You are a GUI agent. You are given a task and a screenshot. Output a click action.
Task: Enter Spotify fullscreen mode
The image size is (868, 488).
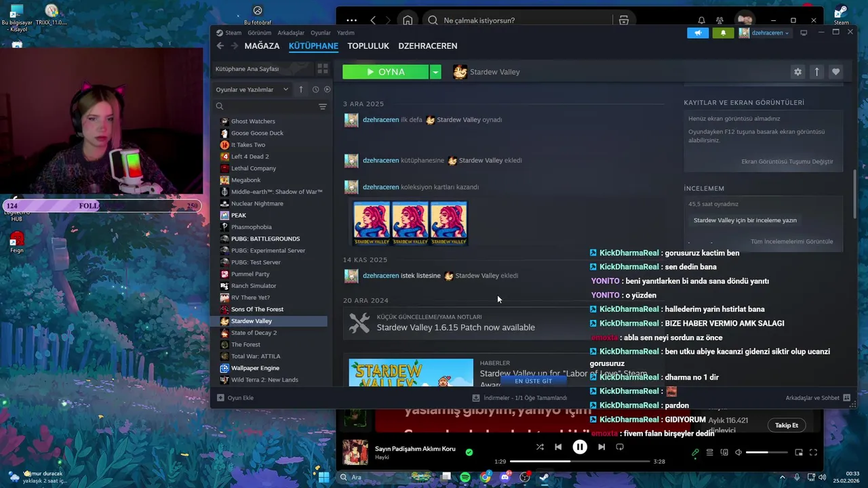[x=813, y=453]
